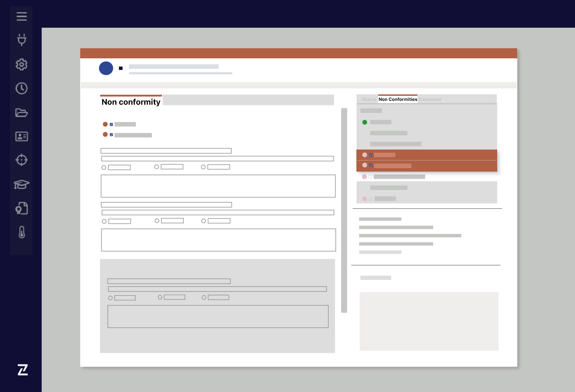Viewport: 575px width, 392px height.
Task: Select the thermometer icon in the sidebar
Action: (22, 232)
